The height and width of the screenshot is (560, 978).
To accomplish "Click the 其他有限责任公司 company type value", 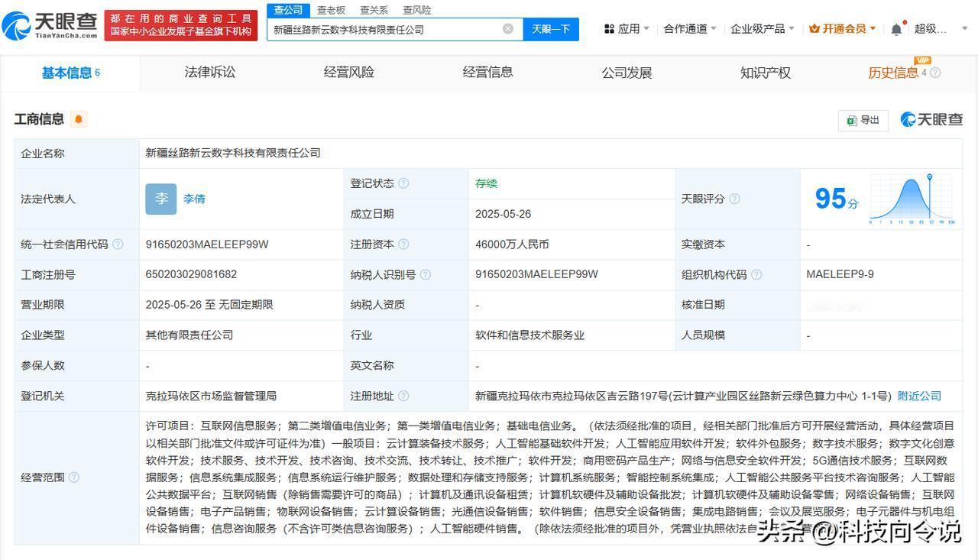I will click(189, 335).
